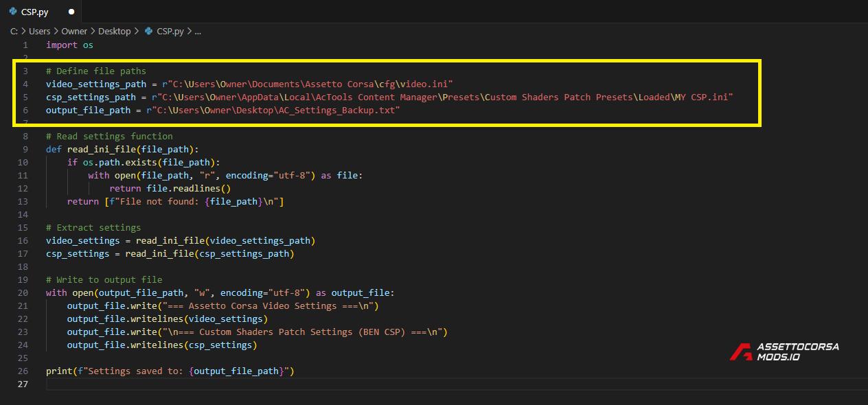The height and width of the screenshot is (405, 868).
Task: Open the C: breadcrumb segment
Action: [x=14, y=31]
